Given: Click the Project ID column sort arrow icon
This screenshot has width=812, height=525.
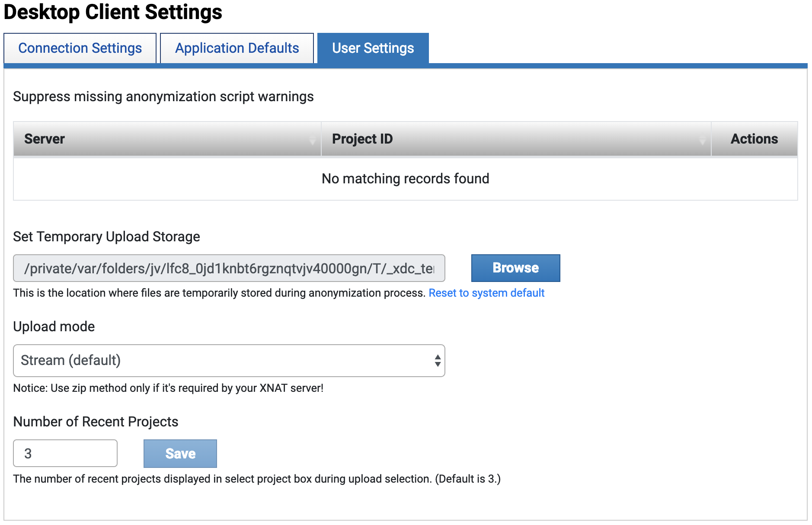Looking at the screenshot, I should click(x=702, y=140).
